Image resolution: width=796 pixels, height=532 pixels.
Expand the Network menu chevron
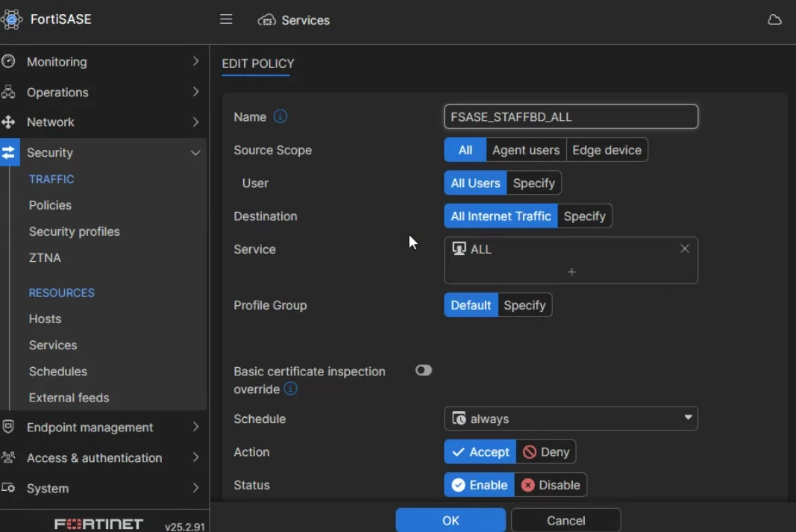pos(195,122)
